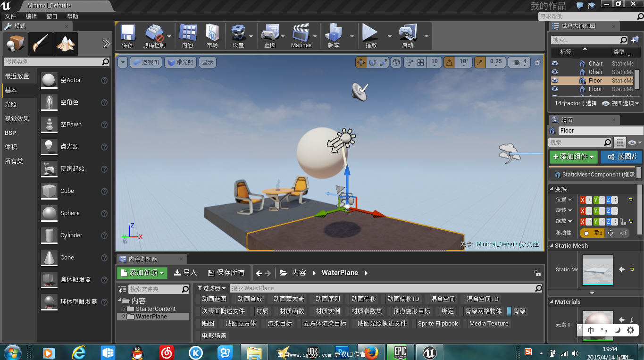Click the 启动 launch icon
The height and width of the screenshot is (360, 644).
click(x=407, y=35)
